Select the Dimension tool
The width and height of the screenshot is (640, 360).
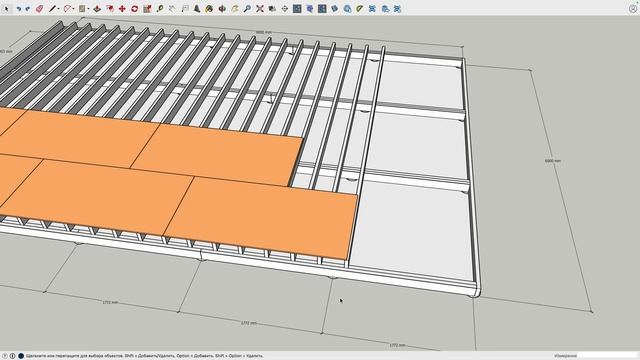click(x=172, y=9)
